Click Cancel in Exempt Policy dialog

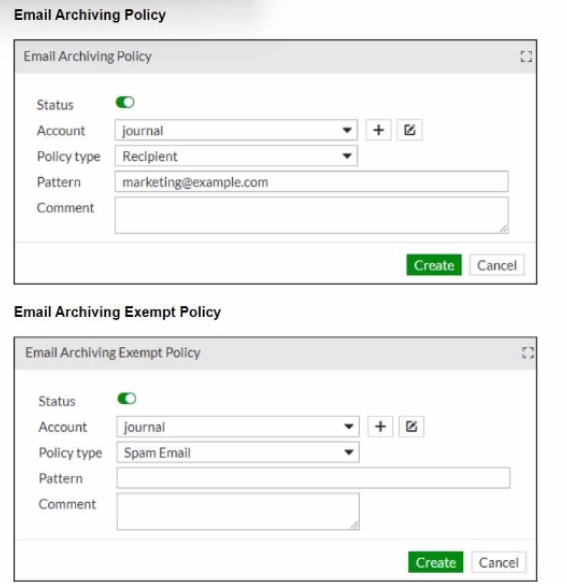pyautogui.click(x=498, y=562)
